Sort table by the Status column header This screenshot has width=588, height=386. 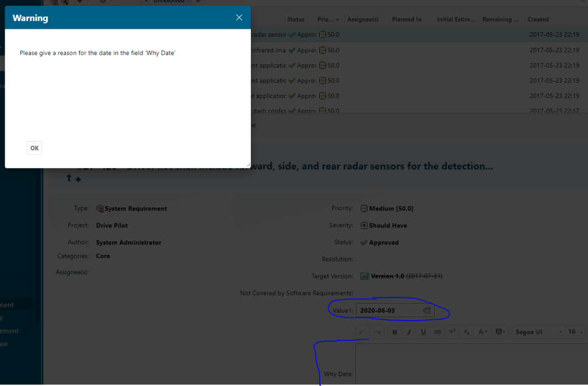pyautogui.click(x=296, y=20)
